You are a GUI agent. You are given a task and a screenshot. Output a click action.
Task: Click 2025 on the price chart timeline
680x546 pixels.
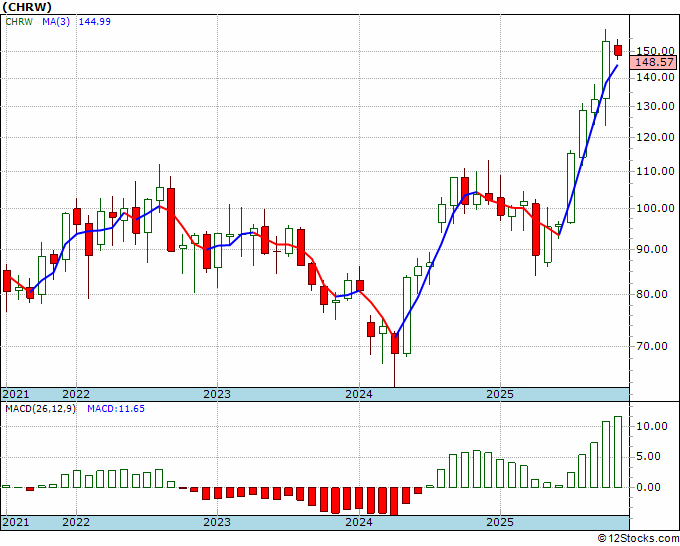(500, 394)
